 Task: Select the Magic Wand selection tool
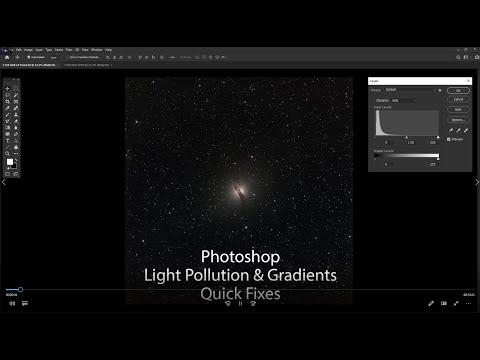pyautogui.click(x=16, y=95)
